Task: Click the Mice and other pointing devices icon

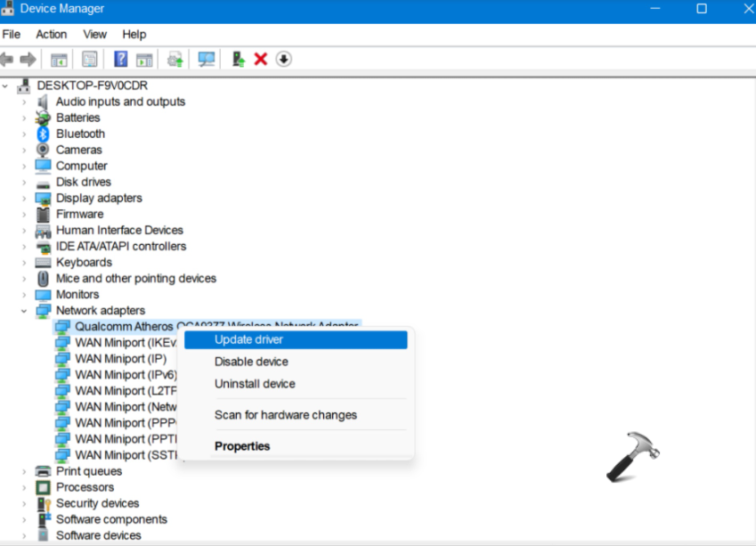Action: [43, 278]
